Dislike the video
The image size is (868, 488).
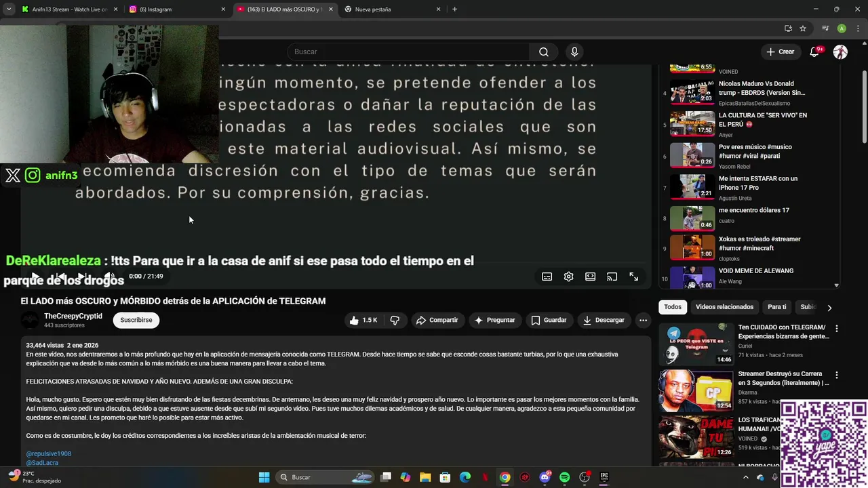coord(395,320)
